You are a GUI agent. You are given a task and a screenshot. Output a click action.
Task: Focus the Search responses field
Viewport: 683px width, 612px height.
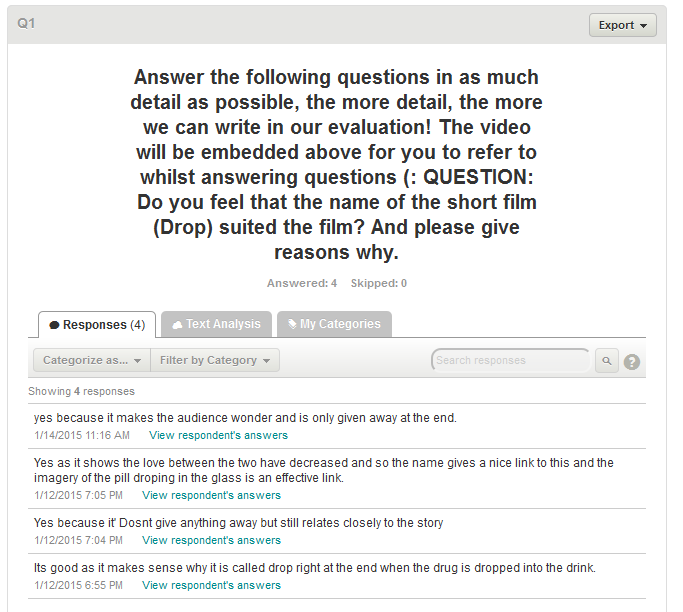tap(511, 361)
